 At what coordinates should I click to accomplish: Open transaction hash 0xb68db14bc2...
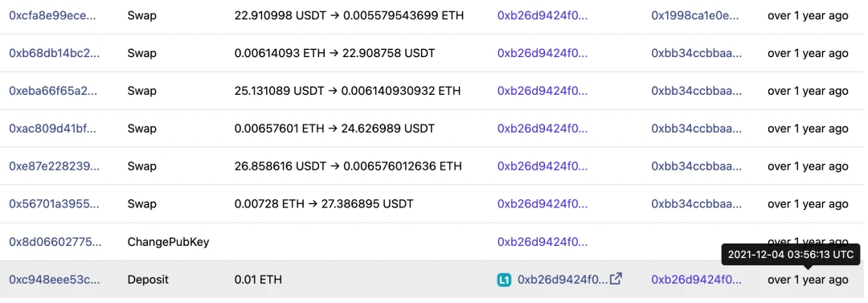coord(55,53)
